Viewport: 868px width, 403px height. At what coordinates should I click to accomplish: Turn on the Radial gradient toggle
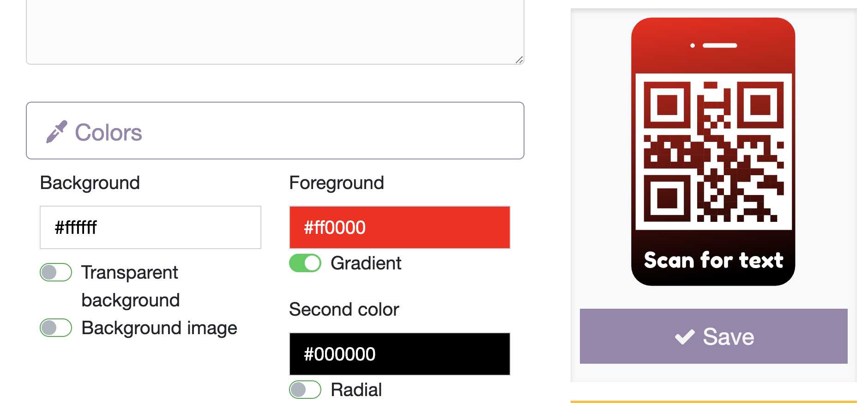point(305,390)
